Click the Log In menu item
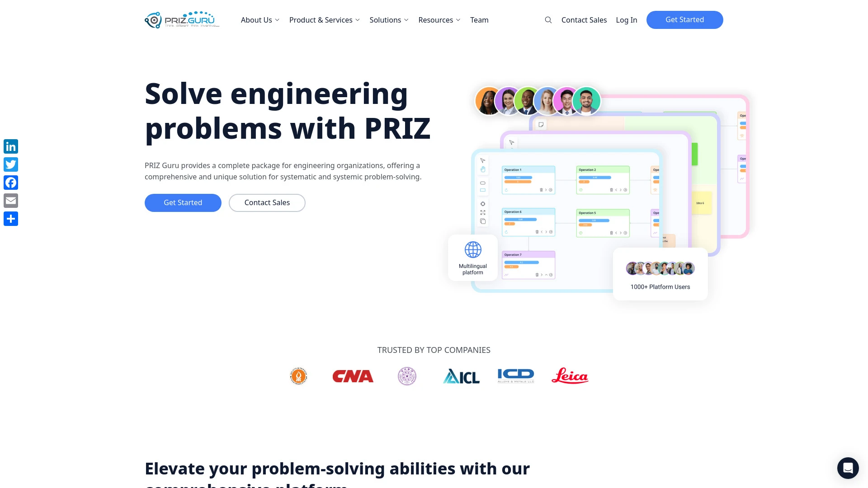The height and width of the screenshot is (488, 868). tap(626, 20)
